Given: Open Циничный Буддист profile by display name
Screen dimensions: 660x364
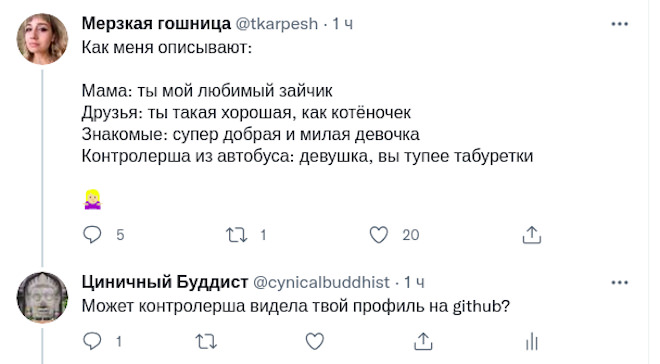Looking at the screenshot, I should (165, 282).
